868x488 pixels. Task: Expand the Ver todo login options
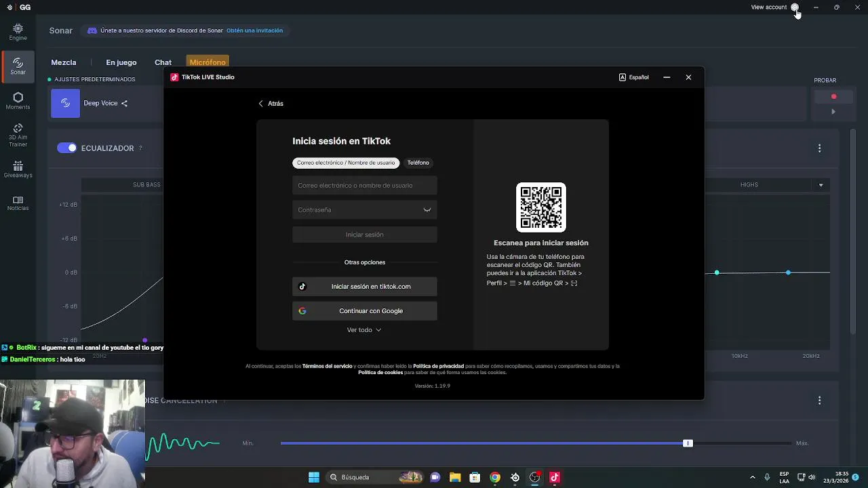(x=364, y=330)
